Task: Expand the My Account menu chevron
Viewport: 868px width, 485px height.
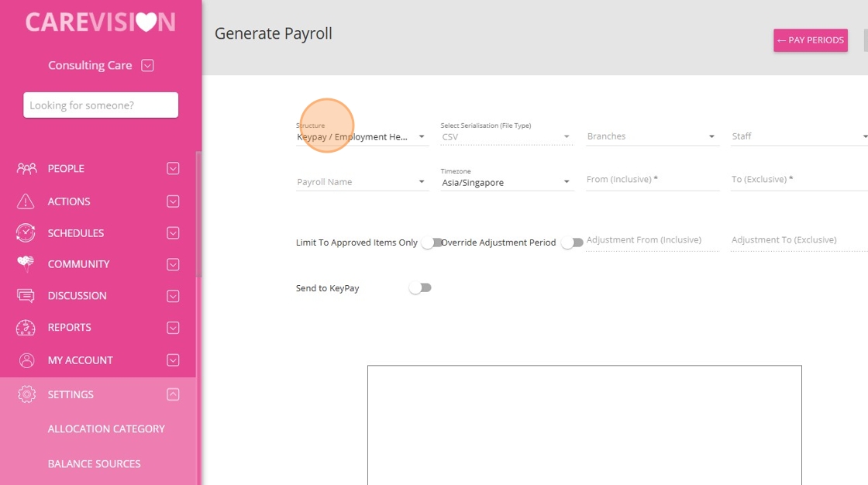Action: pos(173,360)
